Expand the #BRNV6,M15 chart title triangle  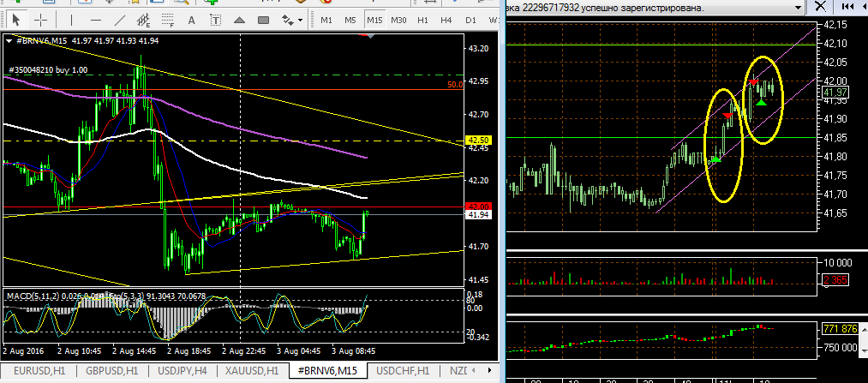(9, 40)
